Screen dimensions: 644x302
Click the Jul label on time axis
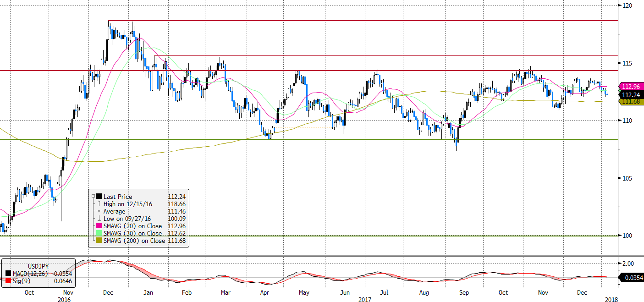tap(384, 292)
